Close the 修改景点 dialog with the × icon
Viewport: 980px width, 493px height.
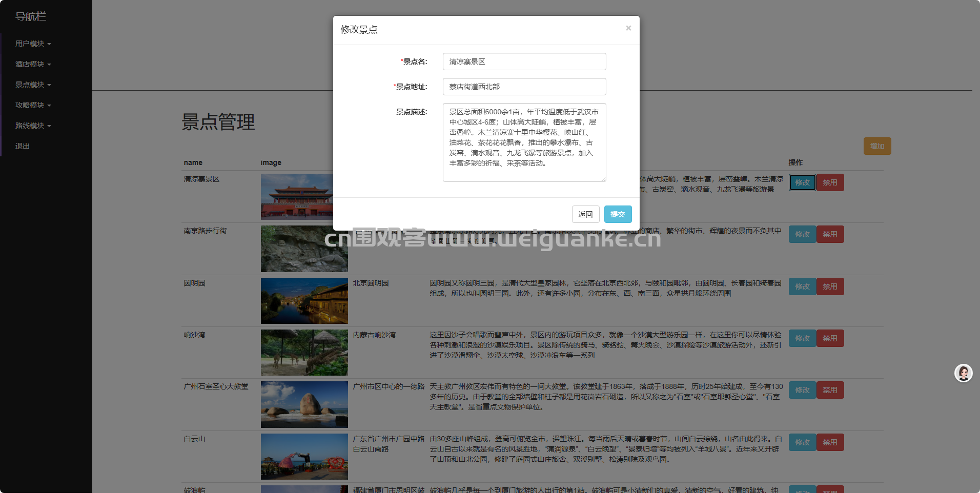pos(628,28)
